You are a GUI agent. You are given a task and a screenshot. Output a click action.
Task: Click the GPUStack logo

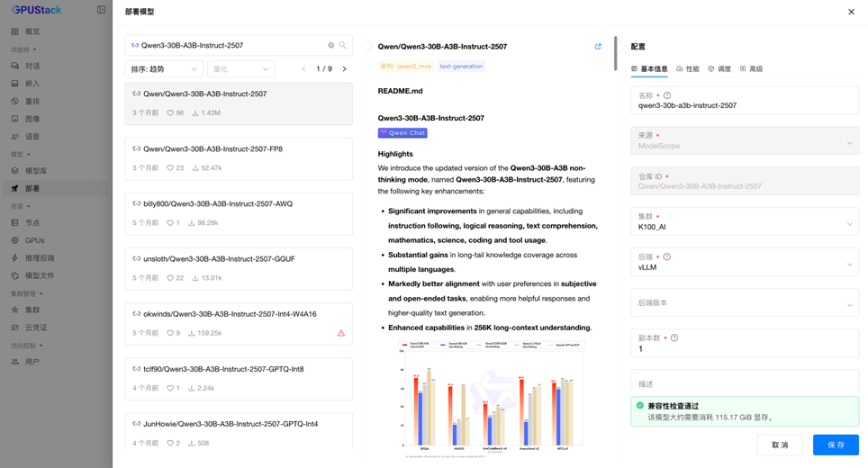click(37, 10)
